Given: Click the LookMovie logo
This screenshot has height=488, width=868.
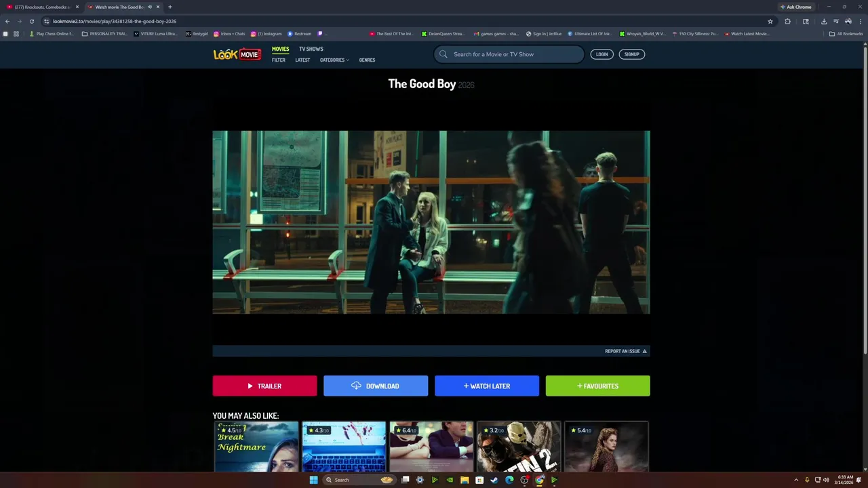Looking at the screenshot, I should click(x=237, y=54).
